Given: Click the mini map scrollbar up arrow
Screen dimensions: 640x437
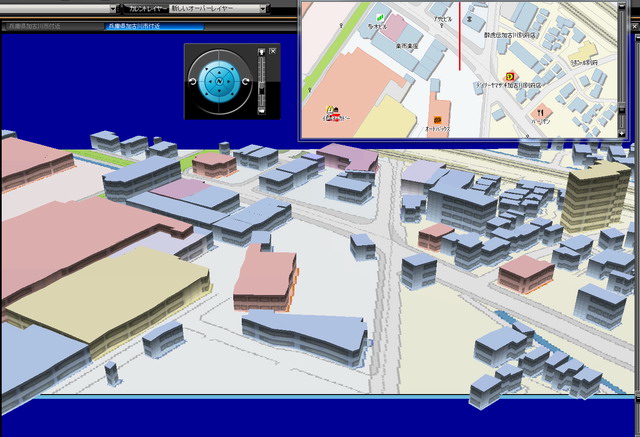Looking at the screenshot, I should [x=622, y=7].
